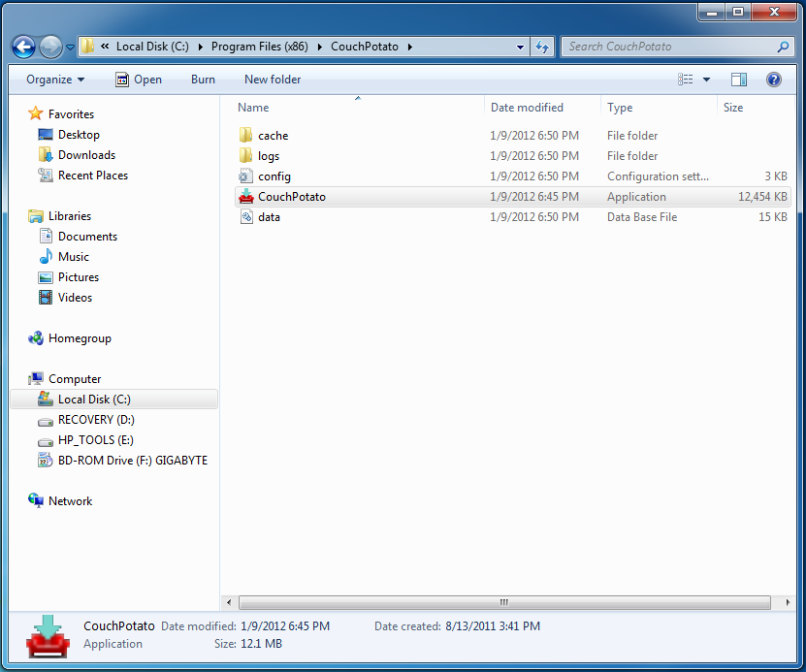Screen dimensions: 806x672
Task: Sort by Date modified column header
Action: click(542, 108)
